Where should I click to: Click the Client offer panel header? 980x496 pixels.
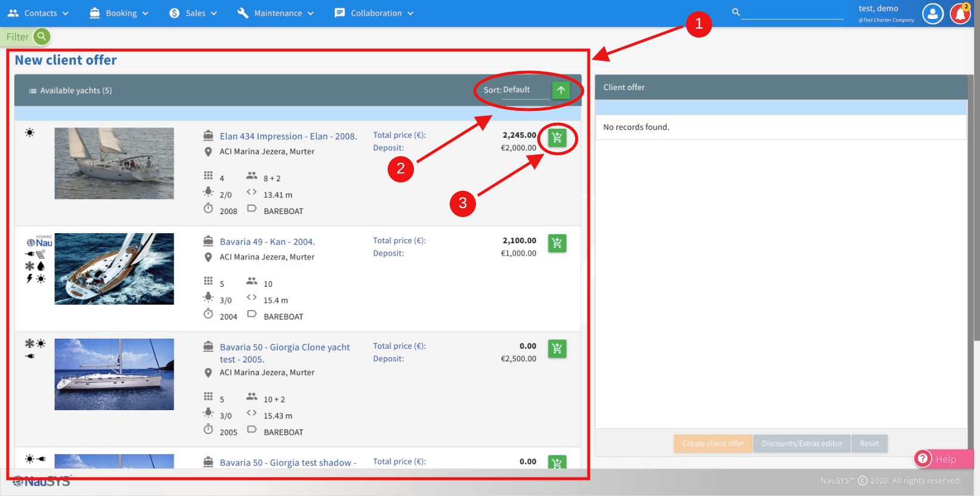coord(781,87)
